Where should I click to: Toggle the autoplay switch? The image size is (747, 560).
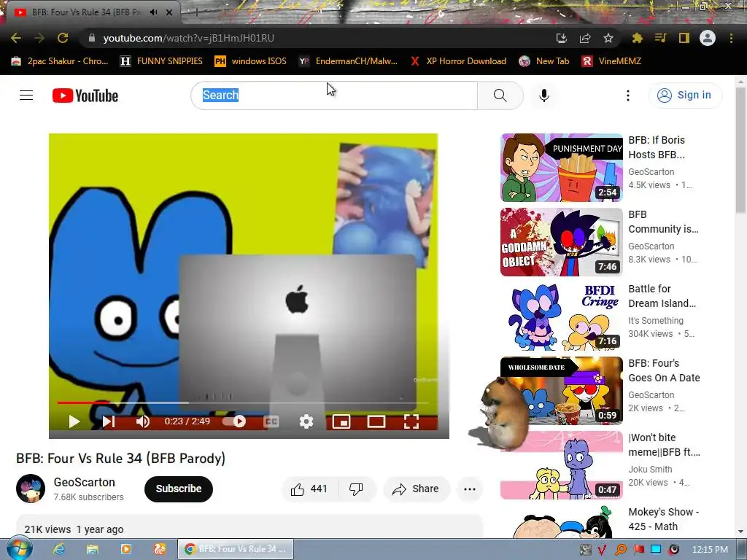(x=234, y=421)
